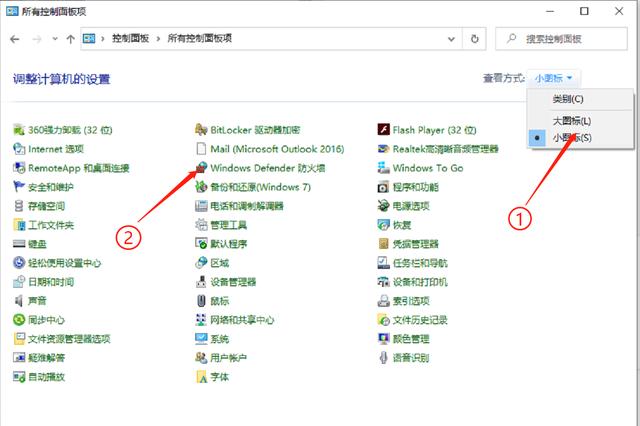Maximize the 所有控制面板项 window
Screen dimensions: 640x426
point(584,11)
